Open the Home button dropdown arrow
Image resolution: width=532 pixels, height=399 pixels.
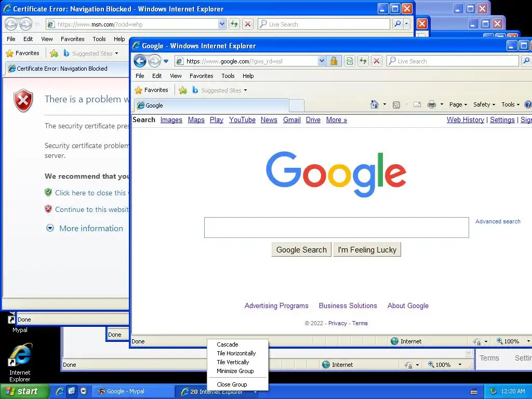pos(384,104)
